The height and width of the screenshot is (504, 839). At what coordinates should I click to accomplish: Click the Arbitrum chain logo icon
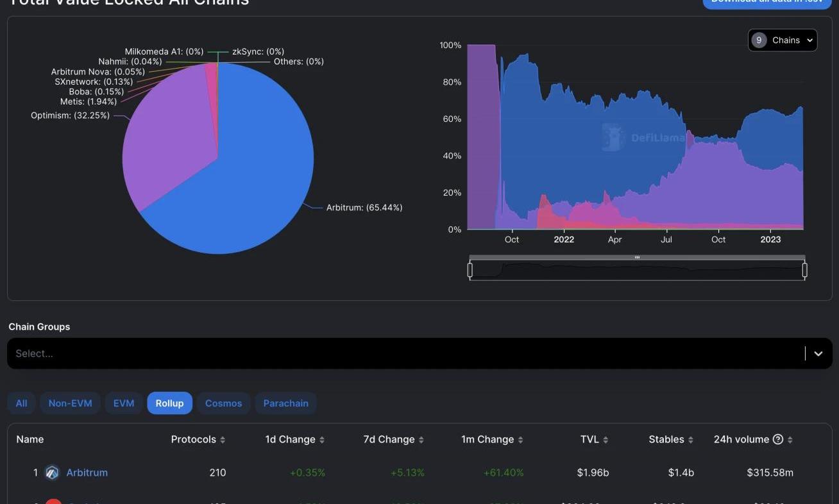[x=52, y=473]
